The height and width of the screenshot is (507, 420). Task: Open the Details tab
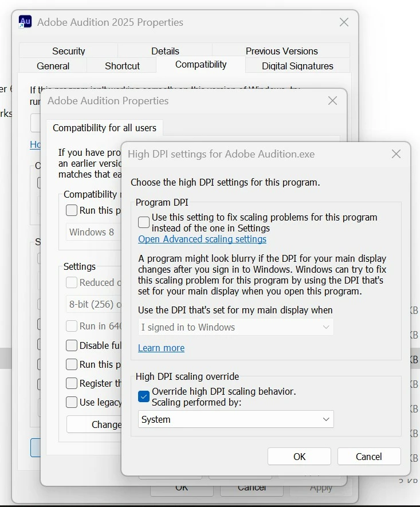point(165,51)
